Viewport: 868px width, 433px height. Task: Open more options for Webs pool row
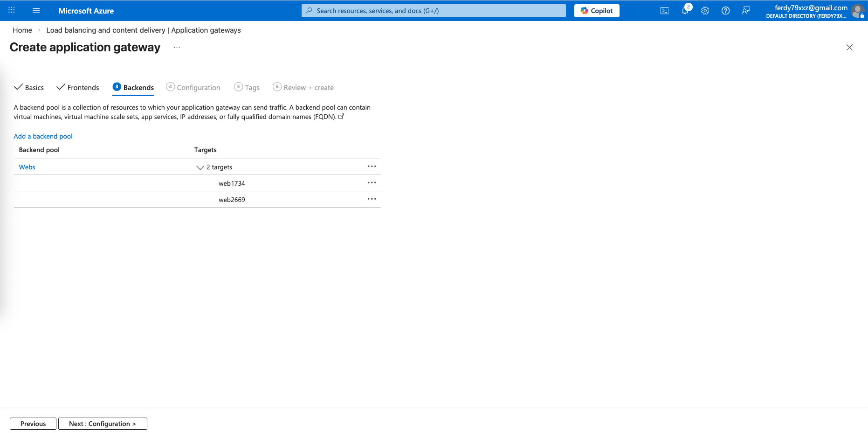[372, 167]
